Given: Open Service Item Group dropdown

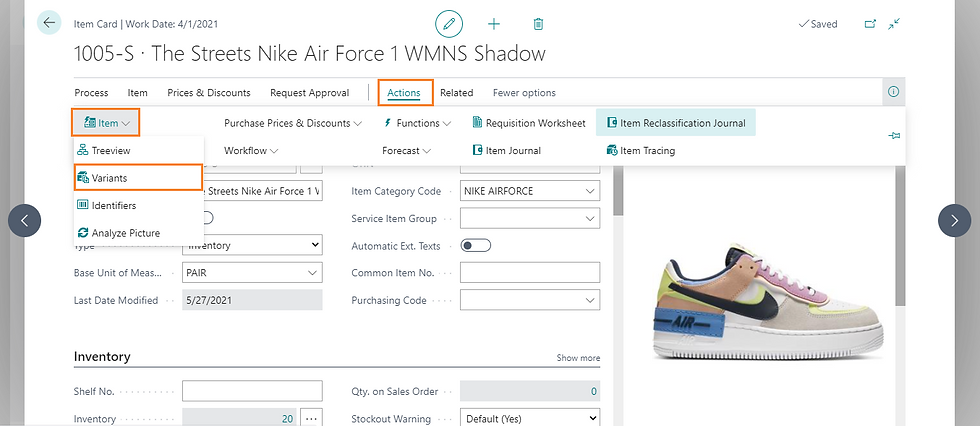Looking at the screenshot, I should (x=590, y=219).
